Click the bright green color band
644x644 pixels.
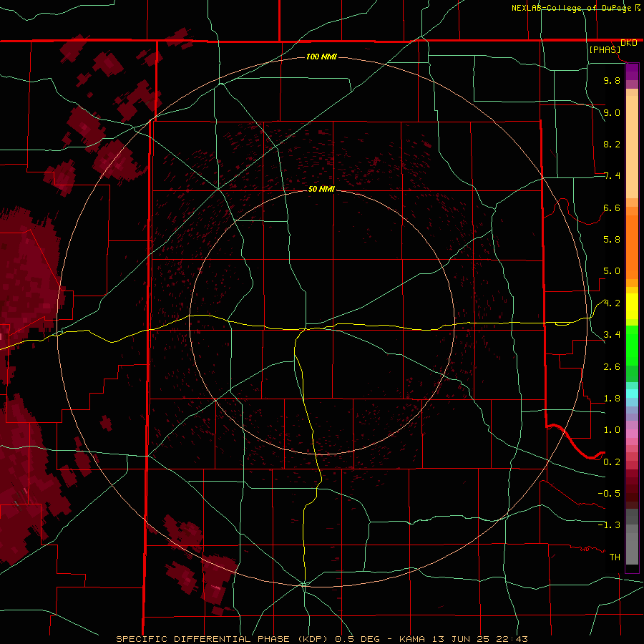coord(632,346)
